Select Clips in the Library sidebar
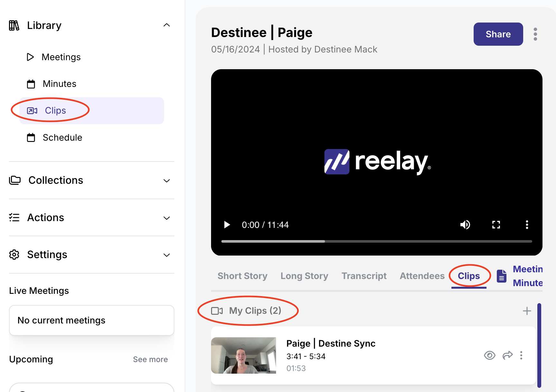The width and height of the screenshot is (556, 392). (92, 110)
